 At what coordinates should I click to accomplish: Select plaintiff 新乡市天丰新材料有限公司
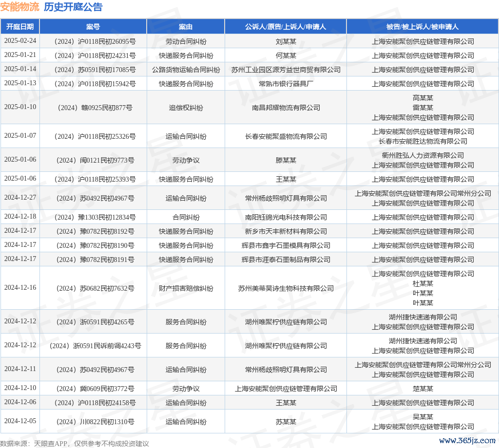coord(286,231)
